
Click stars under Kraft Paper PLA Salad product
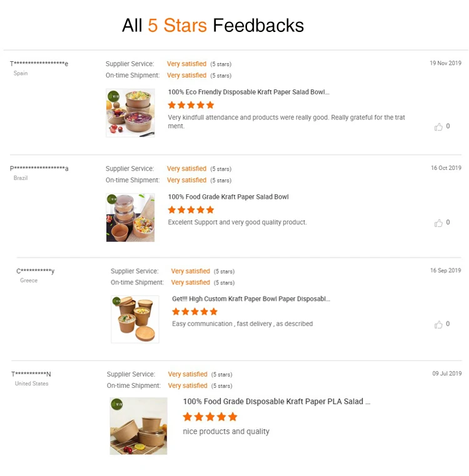(210, 417)
